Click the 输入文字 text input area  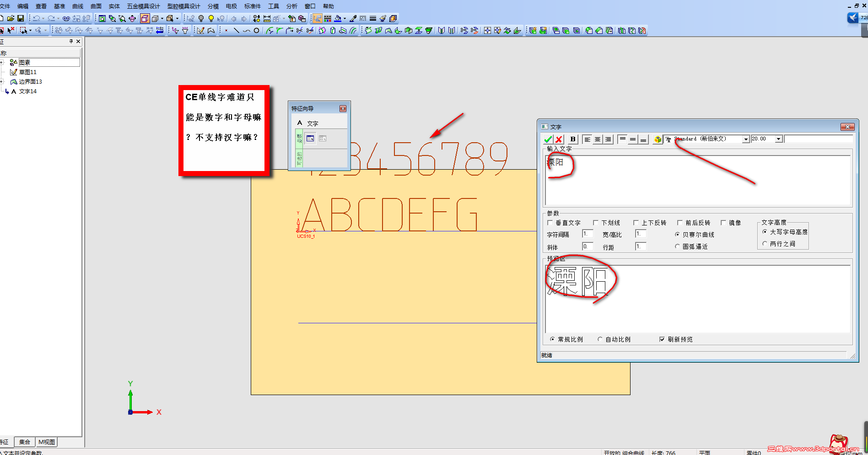click(x=698, y=180)
